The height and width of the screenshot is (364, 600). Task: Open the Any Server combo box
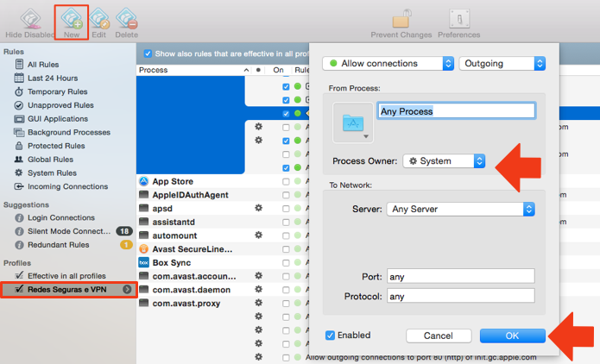pyautogui.click(x=461, y=209)
